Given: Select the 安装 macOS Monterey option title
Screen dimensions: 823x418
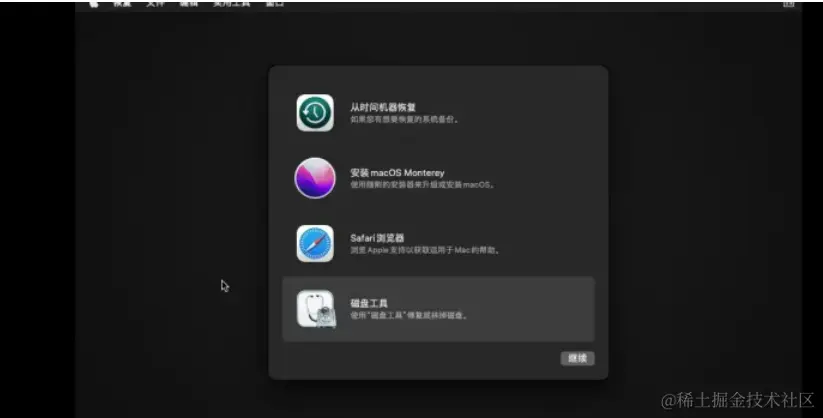Looking at the screenshot, I should click(397, 172).
